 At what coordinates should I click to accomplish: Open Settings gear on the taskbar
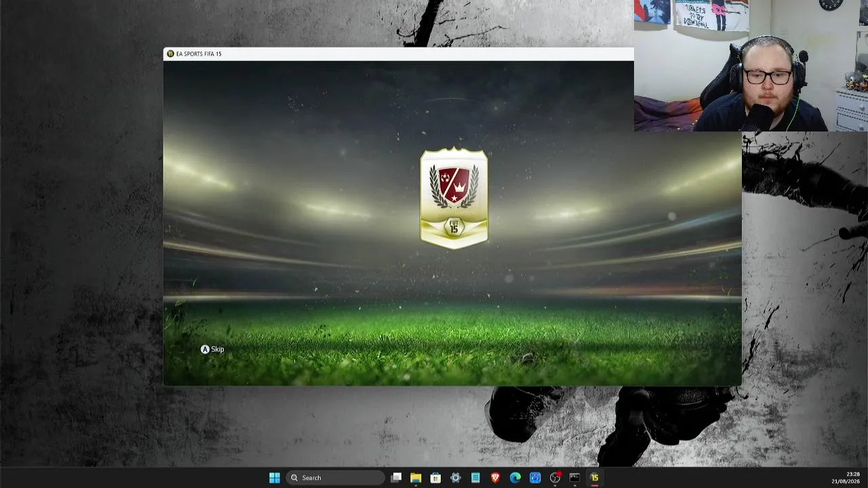click(x=456, y=478)
